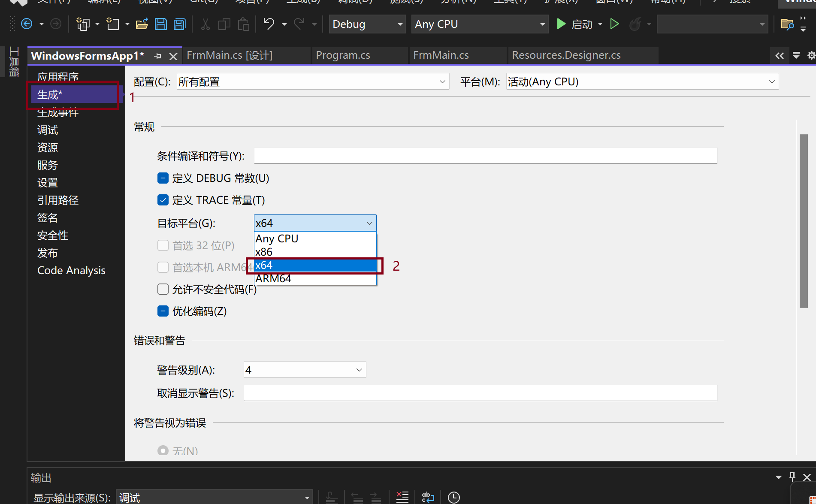Cut selection with the scissors icon
Viewport: 816px width, 504px height.
pyautogui.click(x=205, y=24)
